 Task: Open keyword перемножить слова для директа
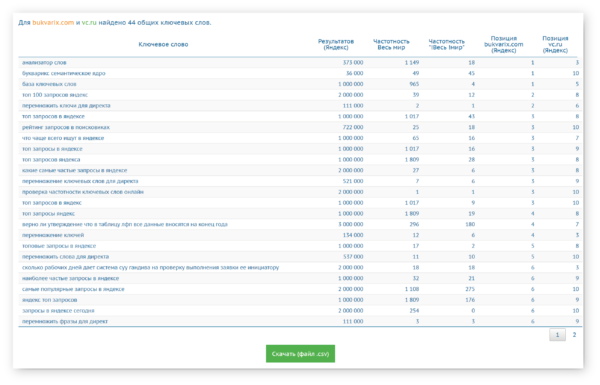pyautogui.click(x=65, y=257)
